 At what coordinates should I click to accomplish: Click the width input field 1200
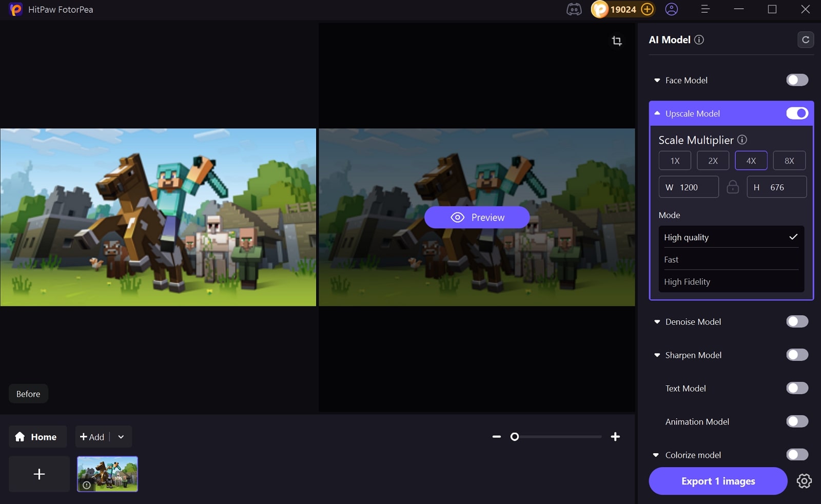pos(689,187)
